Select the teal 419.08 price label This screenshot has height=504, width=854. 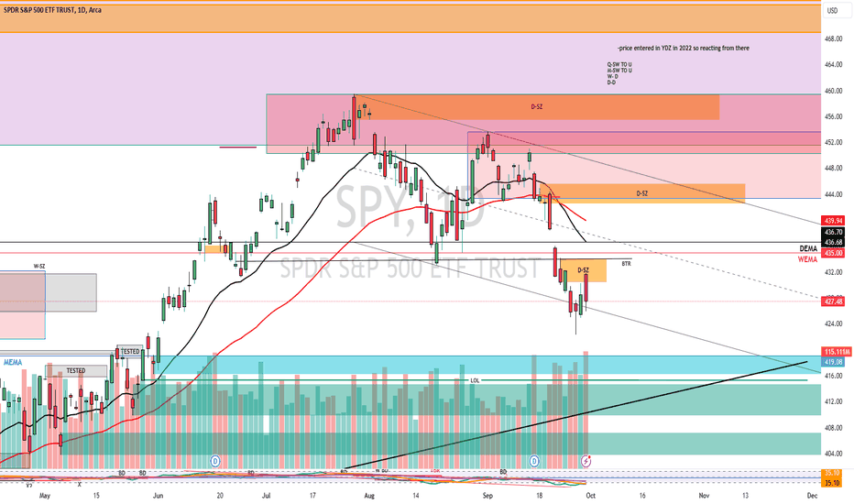[833, 362]
